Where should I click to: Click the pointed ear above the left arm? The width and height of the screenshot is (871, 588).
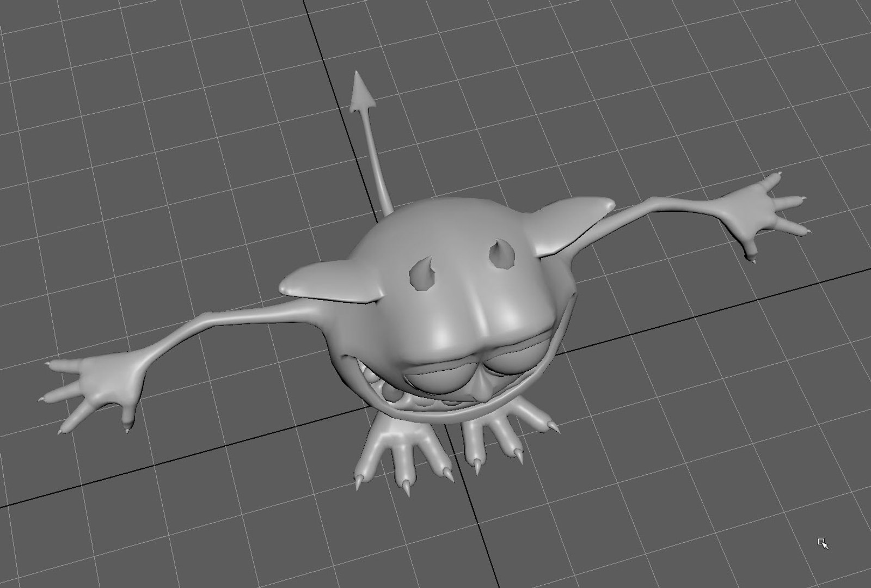click(330, 282)
